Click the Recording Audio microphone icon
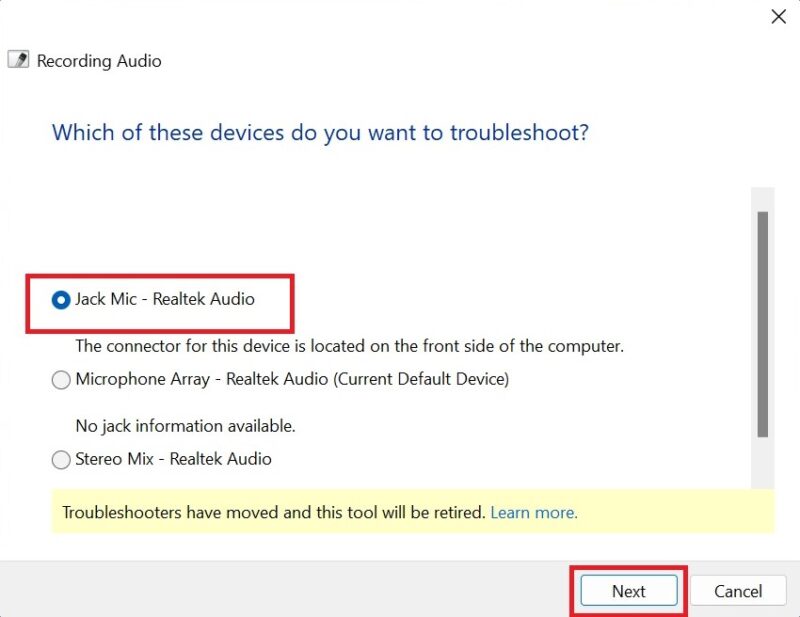The image size is (800, 617). click(17, 60)
